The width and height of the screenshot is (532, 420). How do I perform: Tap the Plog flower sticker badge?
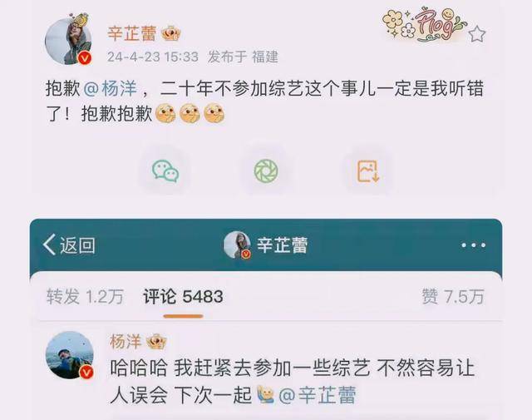pos(424,25)
